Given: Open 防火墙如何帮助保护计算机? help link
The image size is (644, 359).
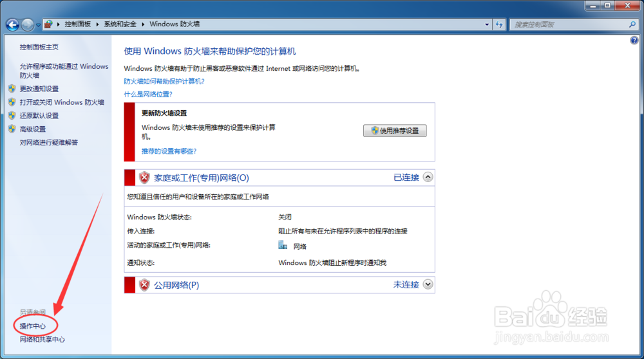Looking at the screenshot, I should [164, 81].
